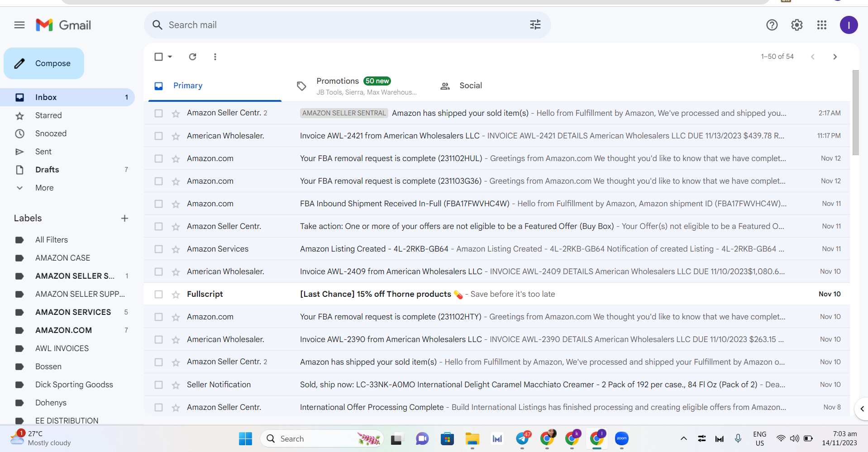This screenshot has width=868, height=452.
Task: Star the Seller Notification email
Action: pyautogui.click(x=176, y=385)
